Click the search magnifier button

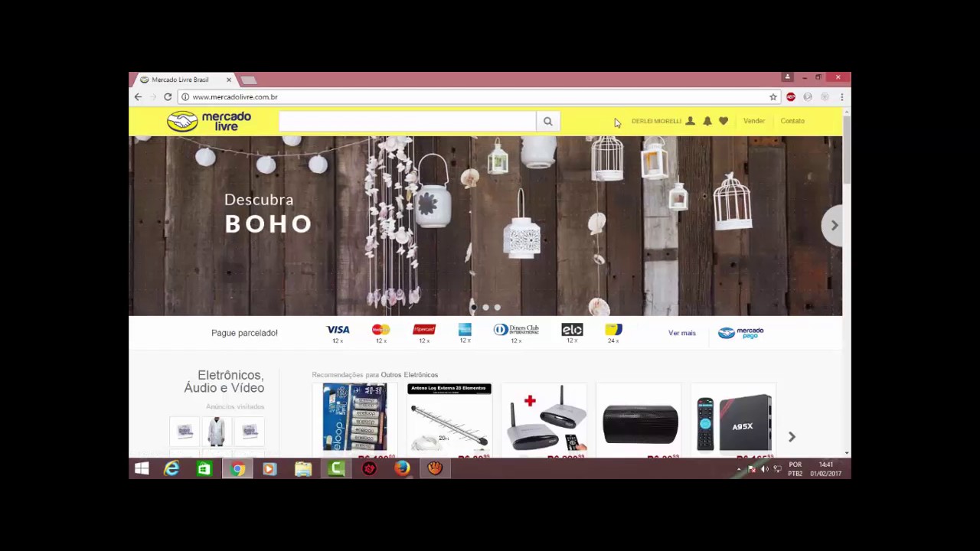547,121
